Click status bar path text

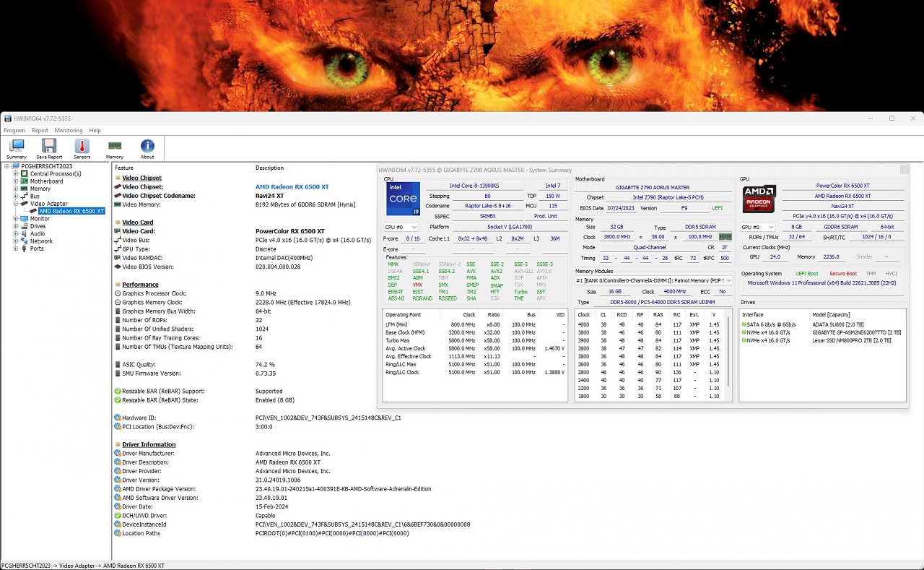(83, 566)
